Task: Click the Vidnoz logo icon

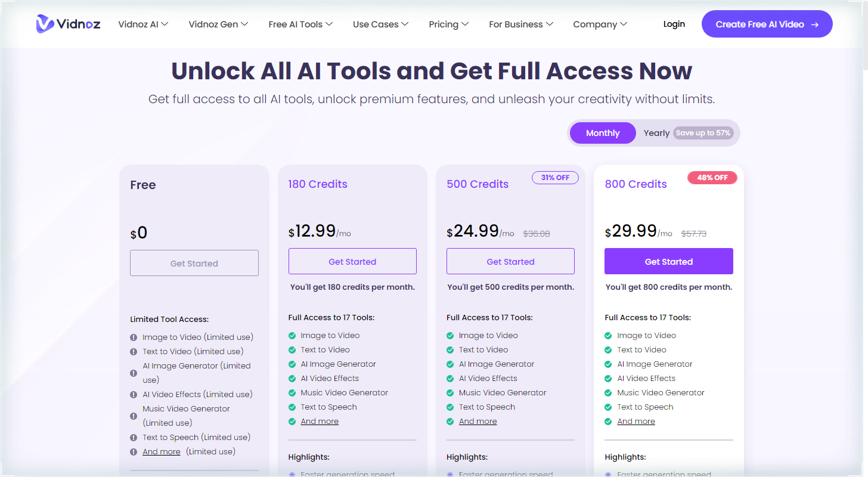Action: (45, 24)
